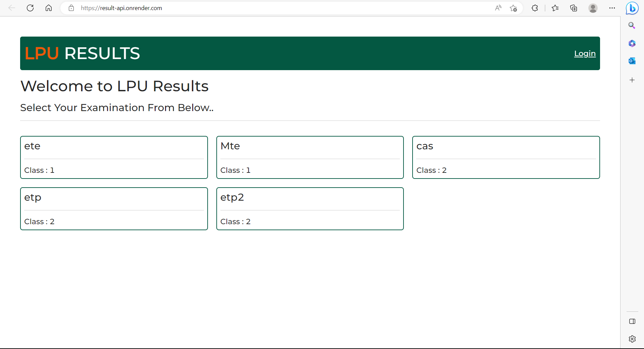644x349 pixels.
Task: Click the Collections icon
Action: tap(574, 8)
